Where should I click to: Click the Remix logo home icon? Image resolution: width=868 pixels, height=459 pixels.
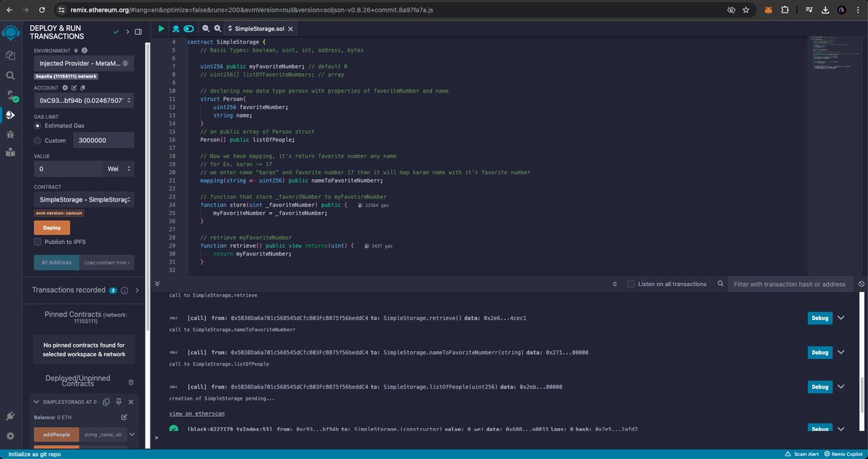click(10, 33)
